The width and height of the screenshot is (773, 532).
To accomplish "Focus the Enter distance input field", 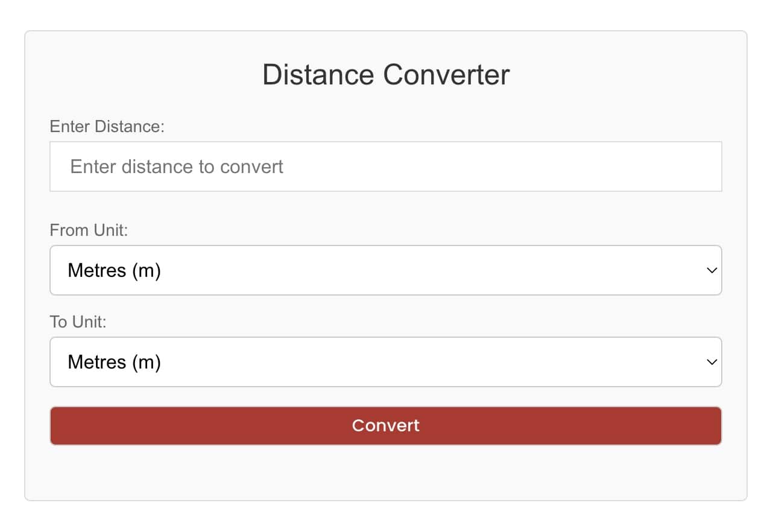I will (385, 166).
